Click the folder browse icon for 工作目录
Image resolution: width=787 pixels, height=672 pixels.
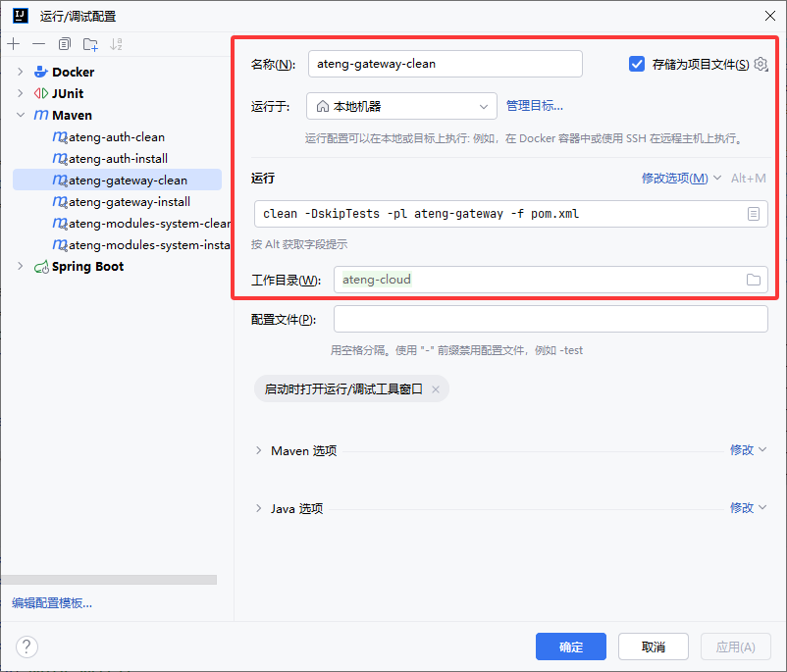pos(754,280)
